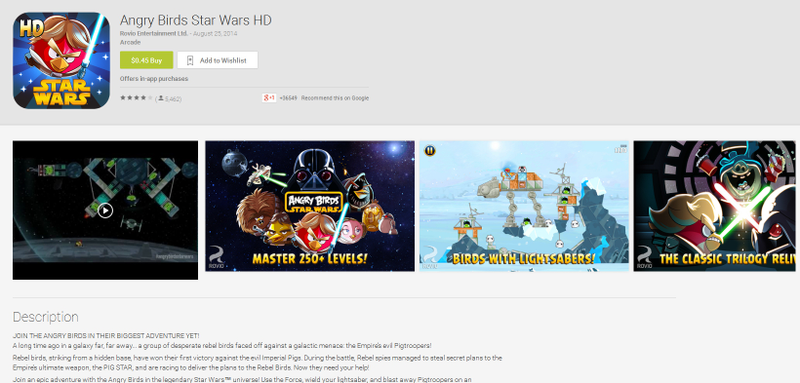Open Rovio Entertainment Ltd. developer page
The height and width of the screenshot is (383, 800).
pos(154,34)
